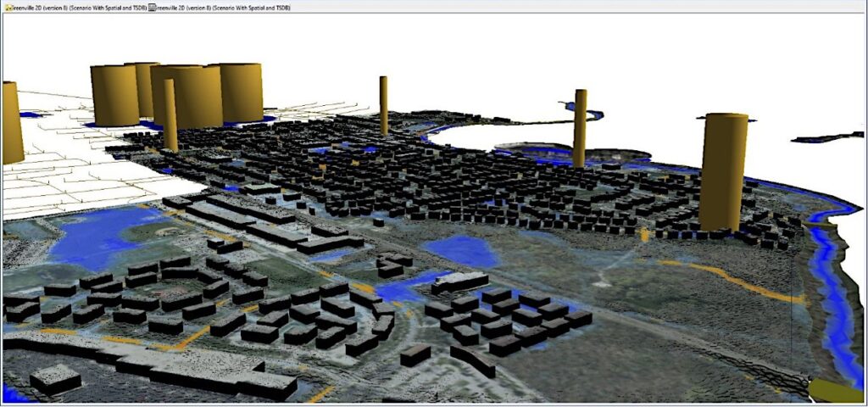This screenshot has width=868, height=407.
Task: Click the wide gold cylinder beside the river
Action: [x=724, y=171]
